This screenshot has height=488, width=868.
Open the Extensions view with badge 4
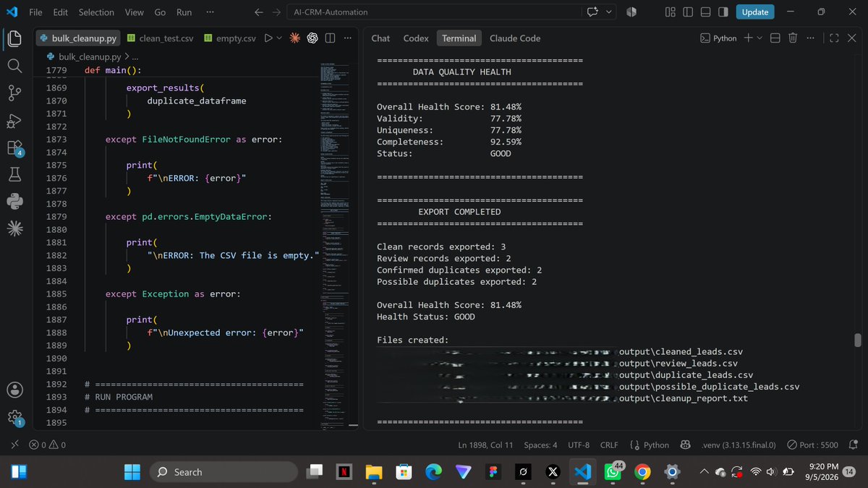[15, 147]
